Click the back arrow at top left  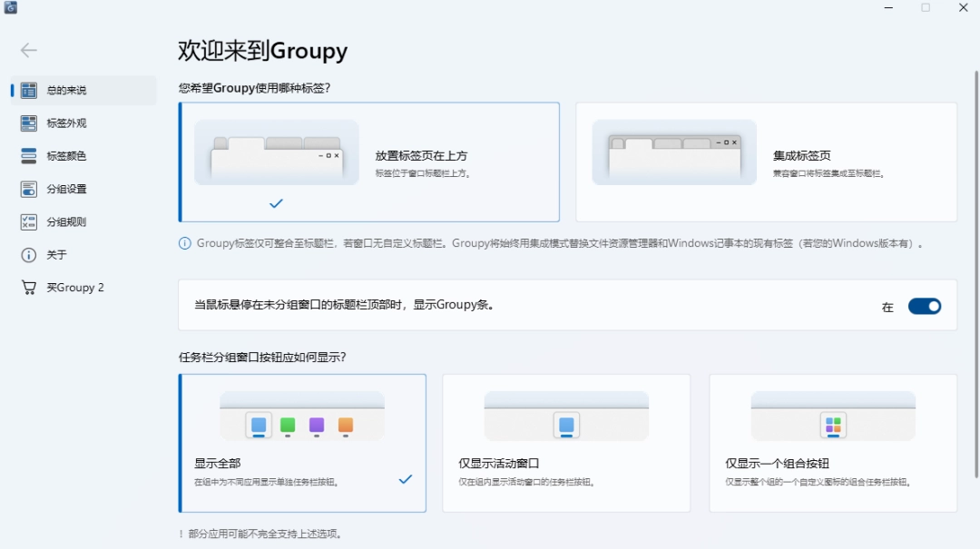28,50
